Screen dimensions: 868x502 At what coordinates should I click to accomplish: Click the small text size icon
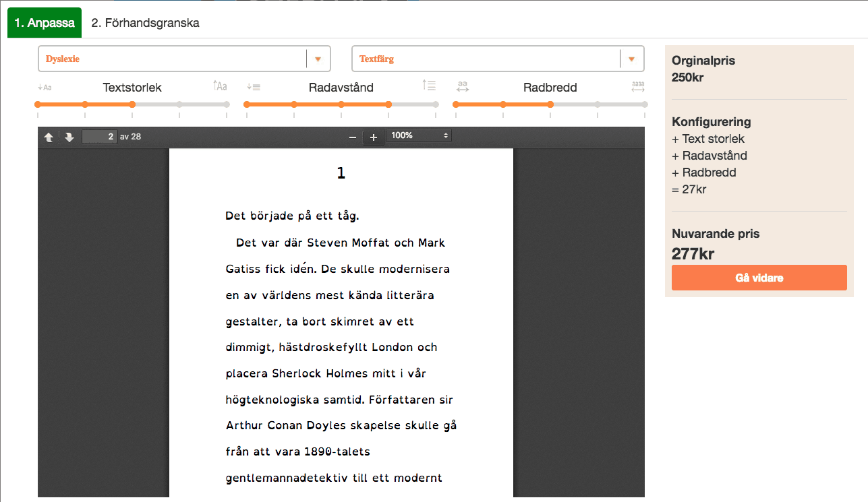[45, 87]
